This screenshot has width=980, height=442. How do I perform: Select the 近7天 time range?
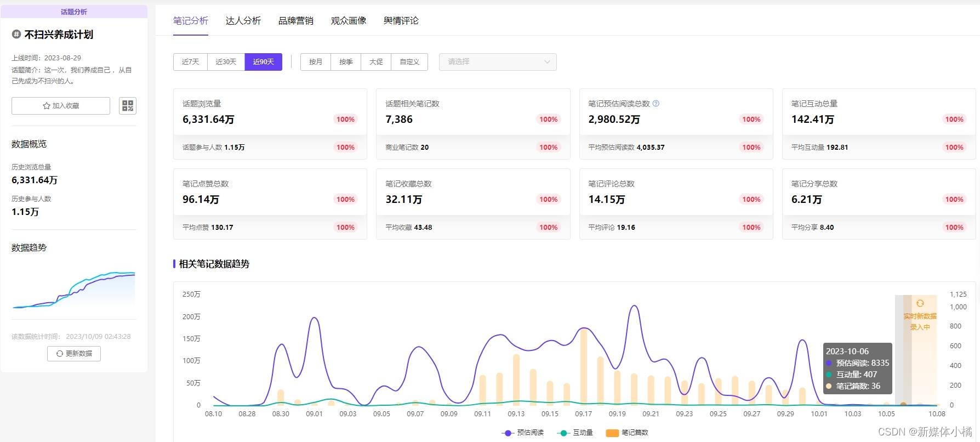point(190,62)
